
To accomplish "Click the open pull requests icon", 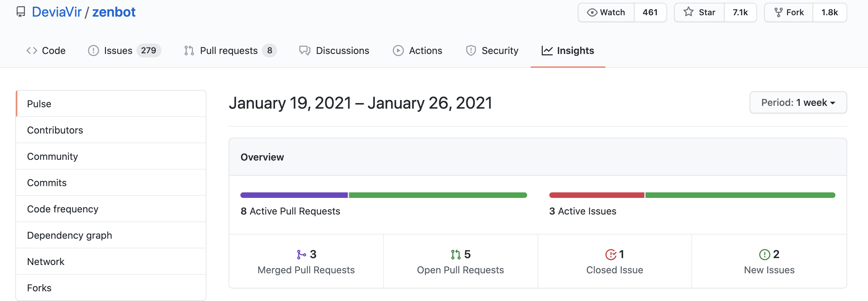I will pos(455,255).
